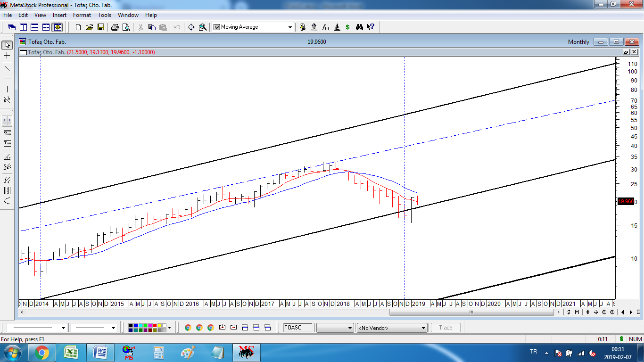Click the System Tester microscope icon
The height and width of the screenshot is (362, 644).
click(x=337, y=27)
